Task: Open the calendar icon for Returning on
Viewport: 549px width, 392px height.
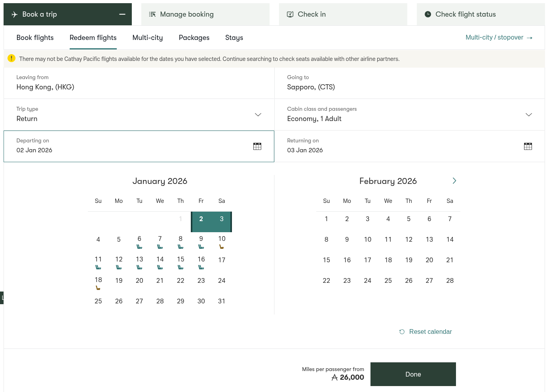Action: tap(528, 146)
